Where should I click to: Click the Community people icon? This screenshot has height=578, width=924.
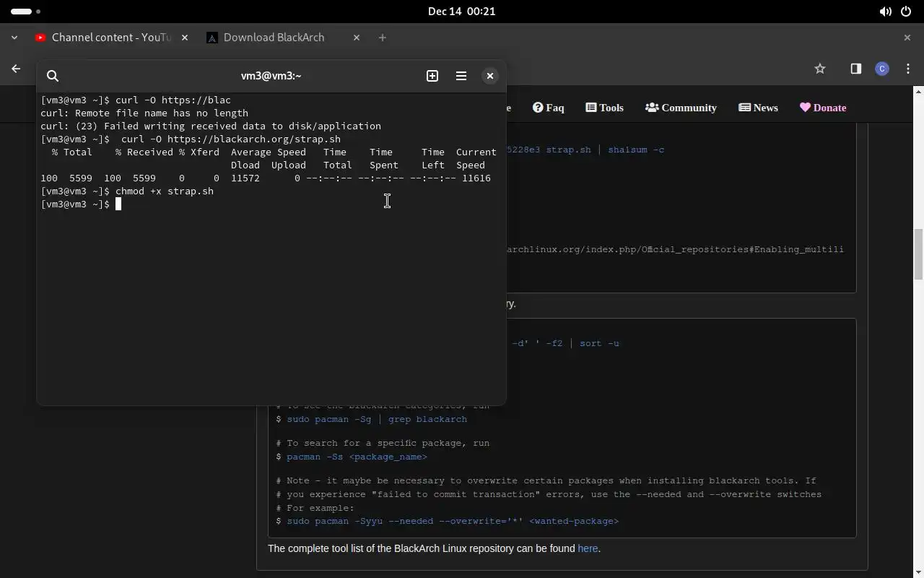(652, 108)
